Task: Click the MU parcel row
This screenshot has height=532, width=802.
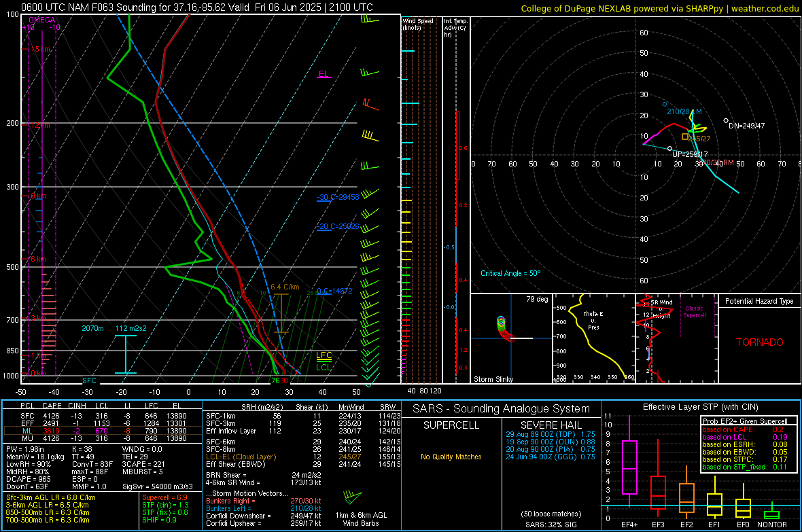Action: [103, 438]
